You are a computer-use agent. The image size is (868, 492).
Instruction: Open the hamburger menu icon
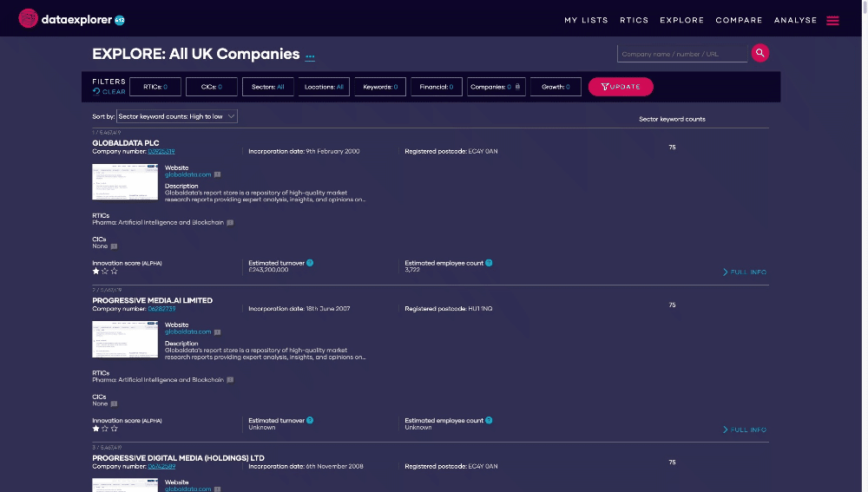click(x=832, y=21)
